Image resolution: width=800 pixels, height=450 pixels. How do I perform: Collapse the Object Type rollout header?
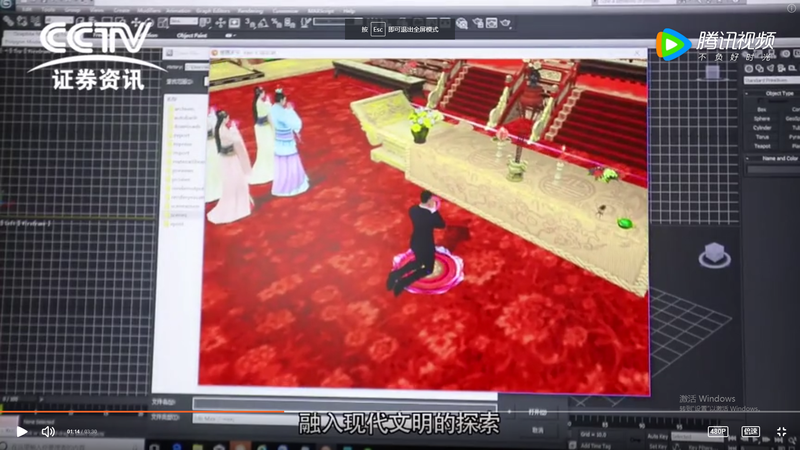point(772,93)
